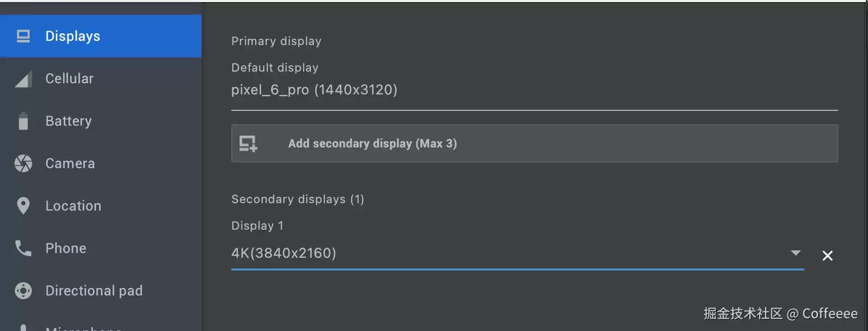Select the Directional pad tab
The height and width of the screenshot is (331, 868).
(101, 291)
